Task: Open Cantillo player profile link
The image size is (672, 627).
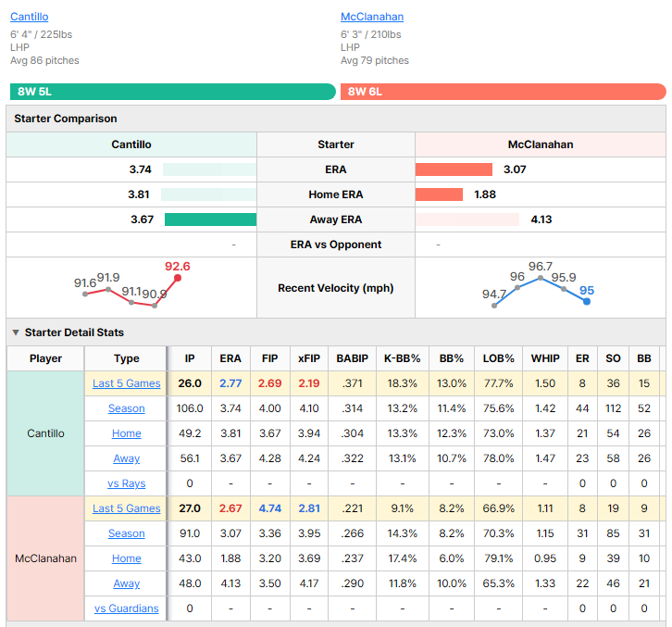Action: [x=29, y=17]
